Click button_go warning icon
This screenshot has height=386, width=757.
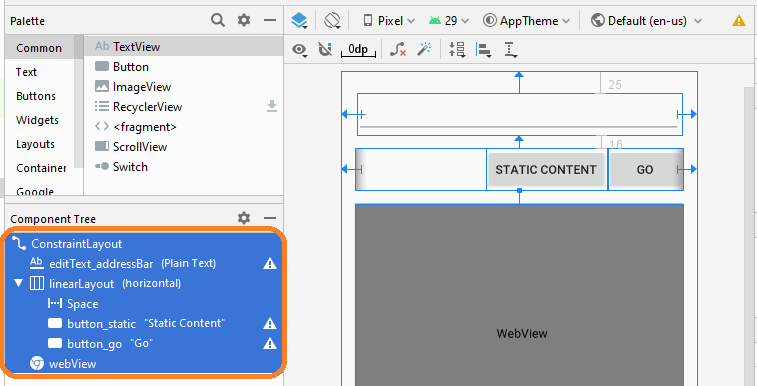[x=269, y=344]
